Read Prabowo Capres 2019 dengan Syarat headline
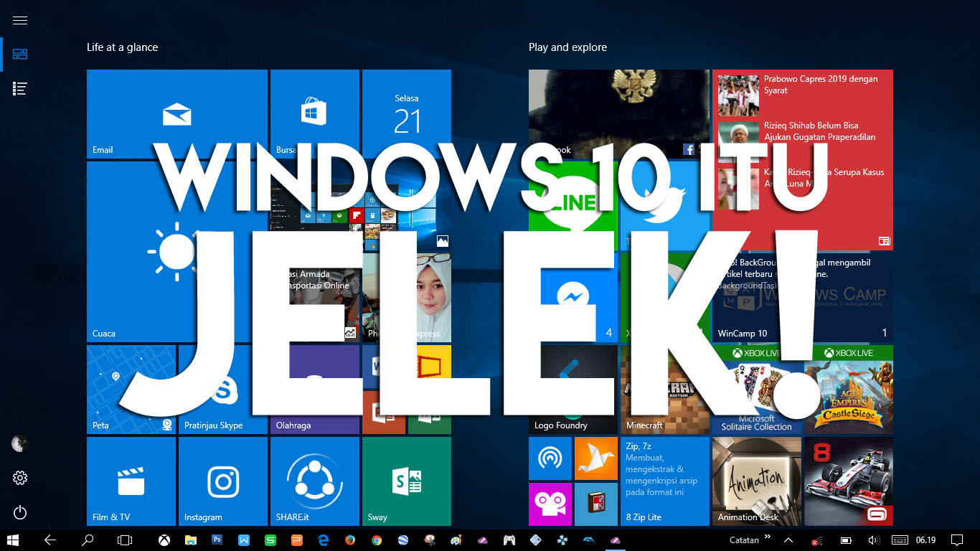This screenshot has height=551, width=980. click(821, 85)
